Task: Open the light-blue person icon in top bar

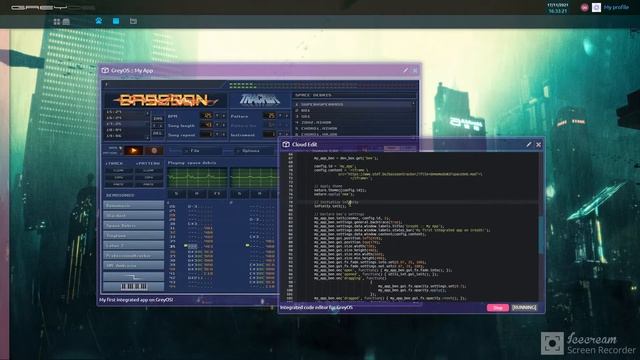Action: (x=99, y=21)
